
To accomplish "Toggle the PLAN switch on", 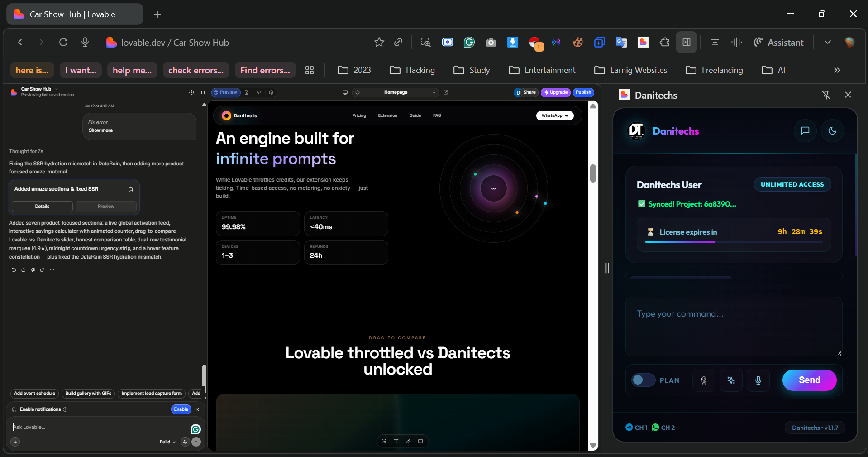I will [643, 380].
